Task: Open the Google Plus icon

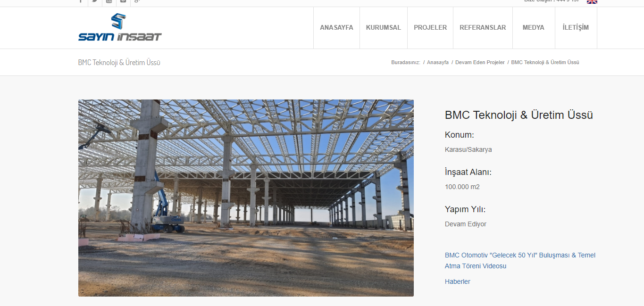Action: tap(137, 1)
